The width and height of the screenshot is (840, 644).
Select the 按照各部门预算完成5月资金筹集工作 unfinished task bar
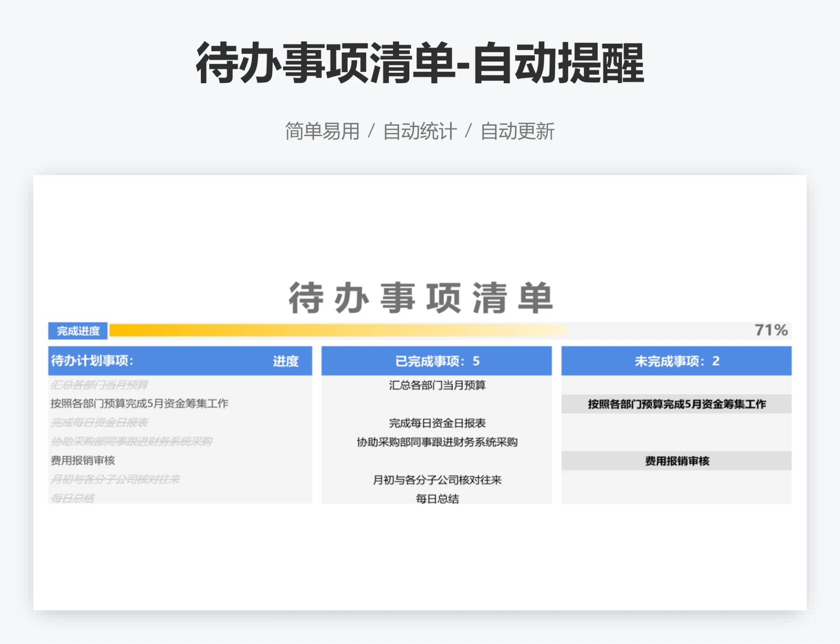tap(675, 405)
